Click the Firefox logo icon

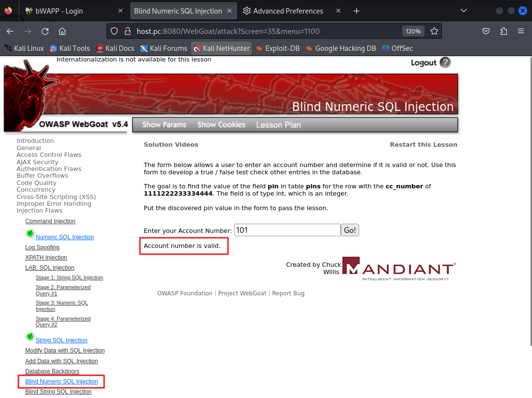point(8,11)
